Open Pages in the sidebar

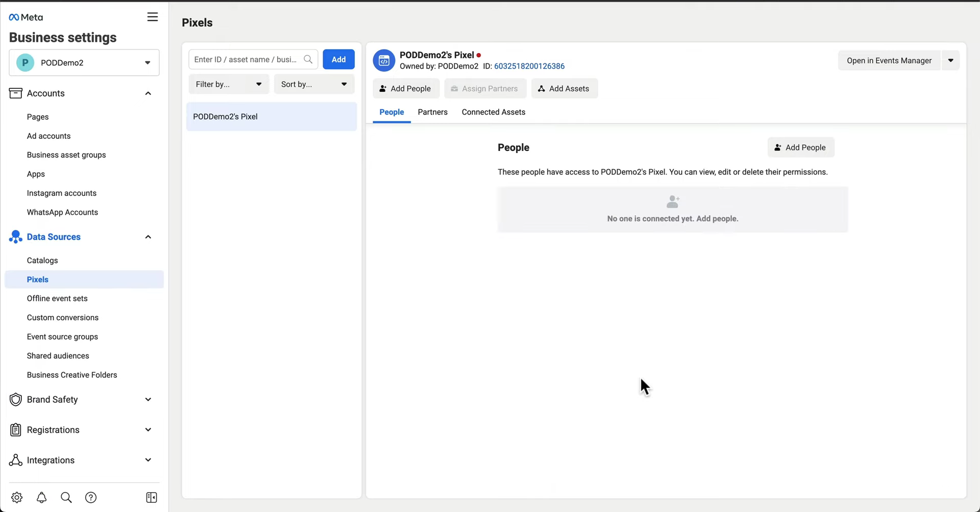(x=38, y=117)
